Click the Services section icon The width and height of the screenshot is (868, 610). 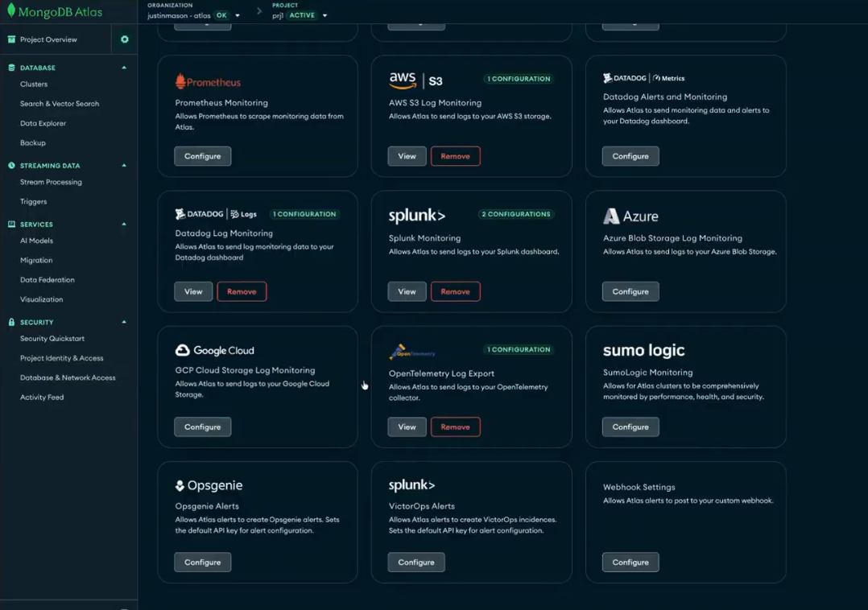11,224
